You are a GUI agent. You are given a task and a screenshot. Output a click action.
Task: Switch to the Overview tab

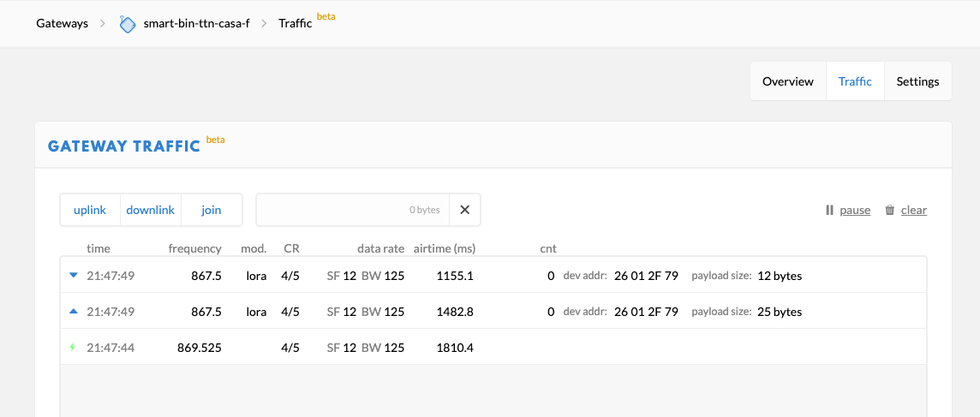pyautogui.click(x=787, y=81)
